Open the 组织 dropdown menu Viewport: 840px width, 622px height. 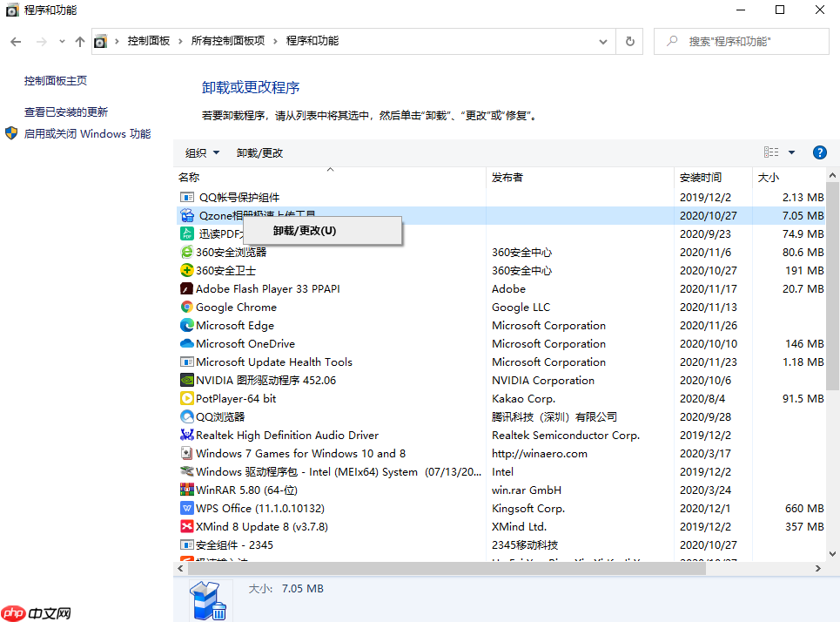[202, 152]
